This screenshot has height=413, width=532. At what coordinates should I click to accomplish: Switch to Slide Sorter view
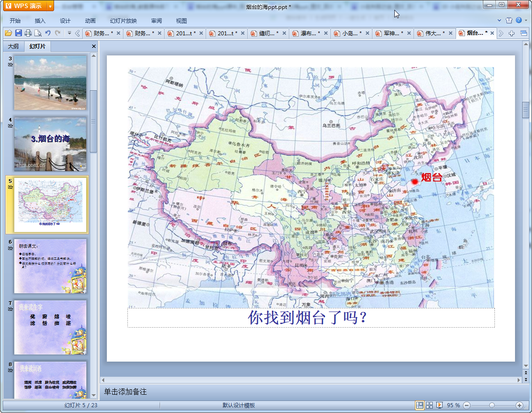(429, 405)
